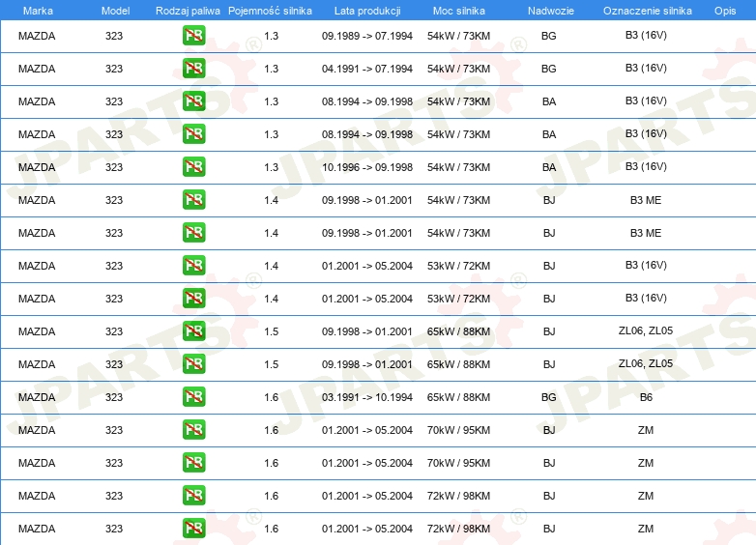This screenshot has width=756, height=545.
Task: Click the Oznaczenie silnika column header
Action: (x=648, y=11)
